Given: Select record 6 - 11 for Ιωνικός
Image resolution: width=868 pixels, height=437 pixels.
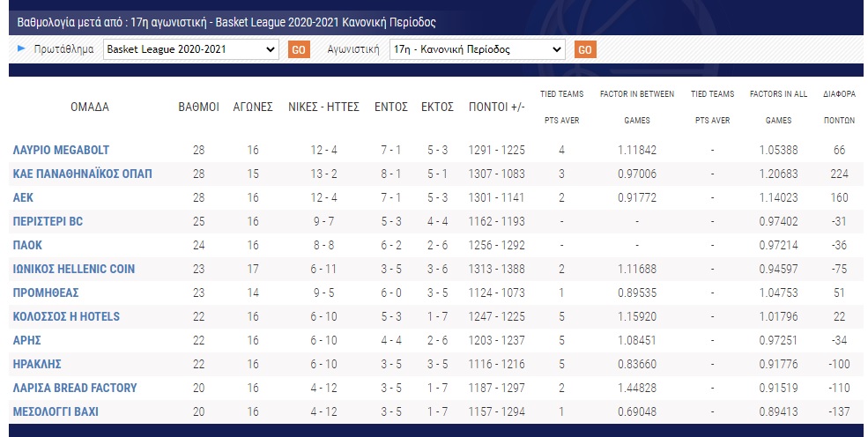Looking at the screenshot, I should 323,269.
